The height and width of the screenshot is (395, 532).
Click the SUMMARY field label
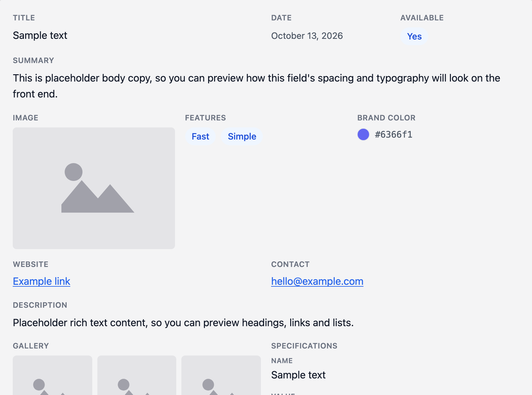click(x=33, y=61)
